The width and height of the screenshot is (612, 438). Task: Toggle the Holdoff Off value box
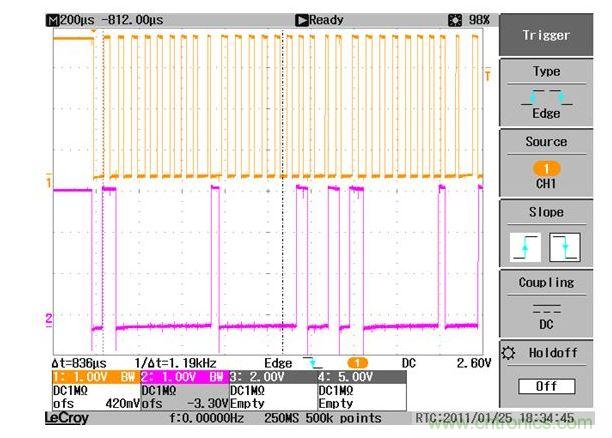(x=546, y=386)
